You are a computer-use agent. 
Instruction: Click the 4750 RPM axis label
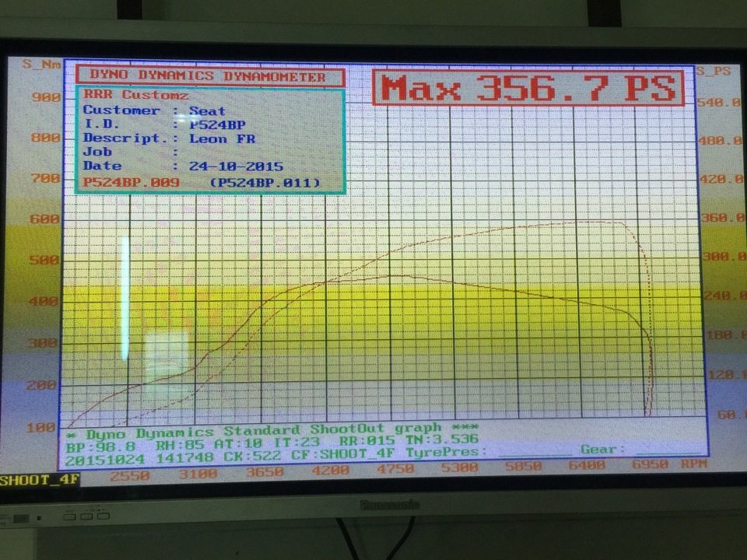395,469
